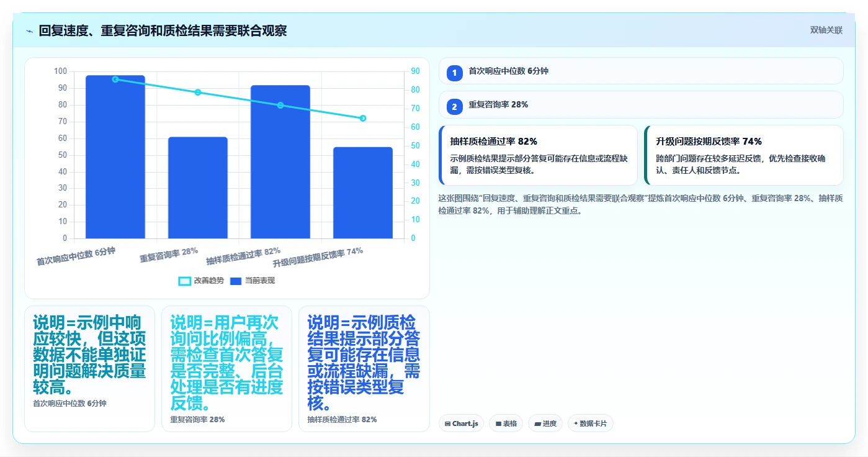This screenshot has width=868, height=457.
Task: Click the left axis value 100
Action: click(x=60, y=71)
